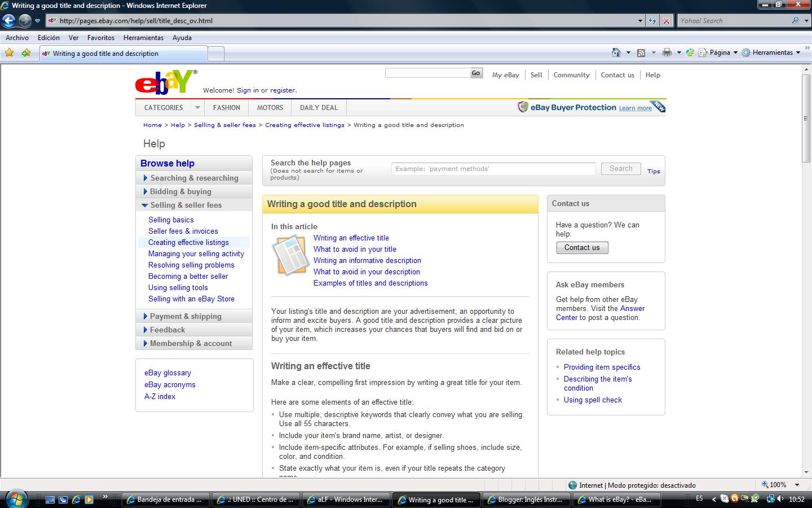
Task: Click the help search field 'payment methods'
Action: 493,169
